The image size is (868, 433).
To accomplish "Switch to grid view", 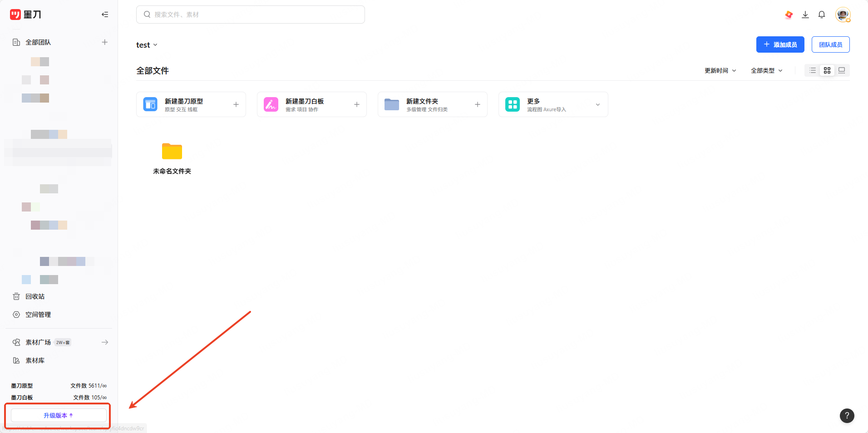I will click(x=827, y=70).
